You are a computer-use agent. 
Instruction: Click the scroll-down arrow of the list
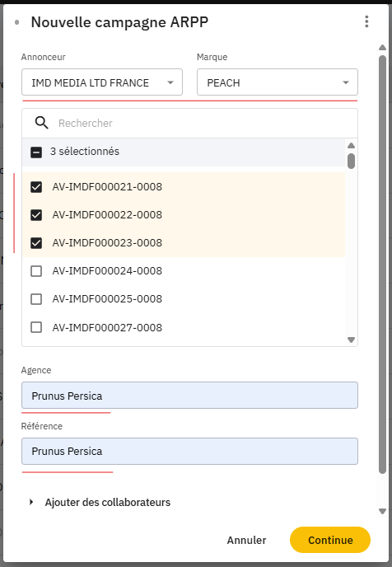tap(351, 340)
